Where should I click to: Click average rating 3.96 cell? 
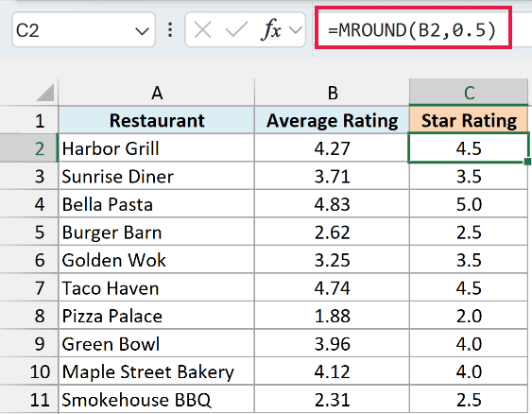(332, 343)
